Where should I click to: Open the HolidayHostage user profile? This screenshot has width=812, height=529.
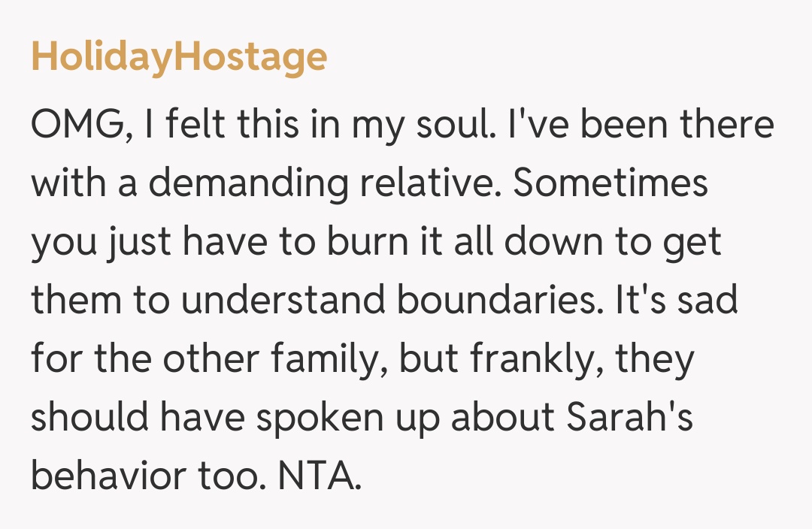click(x=179, y=58)
